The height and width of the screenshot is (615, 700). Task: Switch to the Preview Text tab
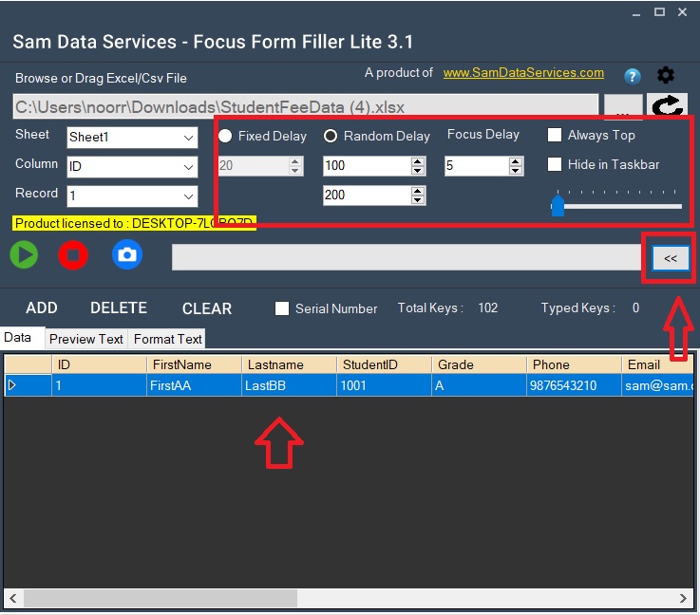click(86, 339)
